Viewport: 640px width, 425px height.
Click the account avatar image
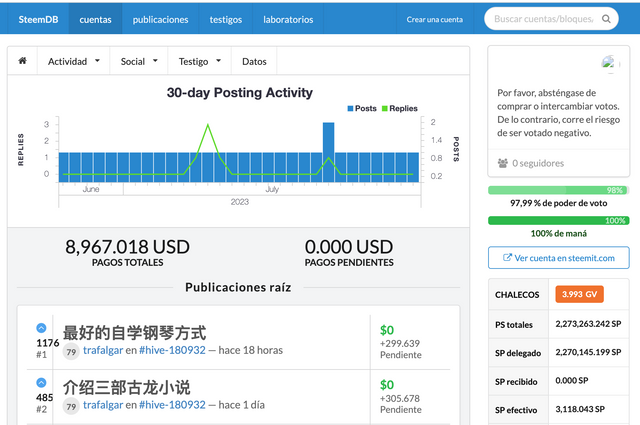[x=609, y=62]
